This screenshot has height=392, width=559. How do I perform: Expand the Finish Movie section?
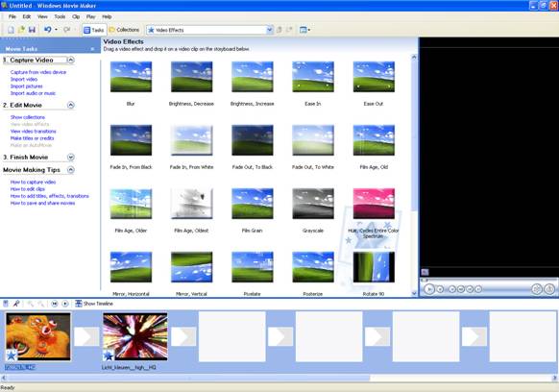70,157
